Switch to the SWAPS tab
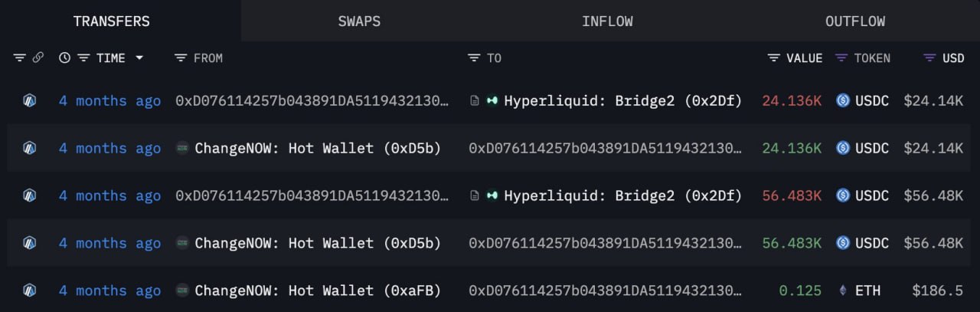The image size is (980, 312). coord(359,21)
